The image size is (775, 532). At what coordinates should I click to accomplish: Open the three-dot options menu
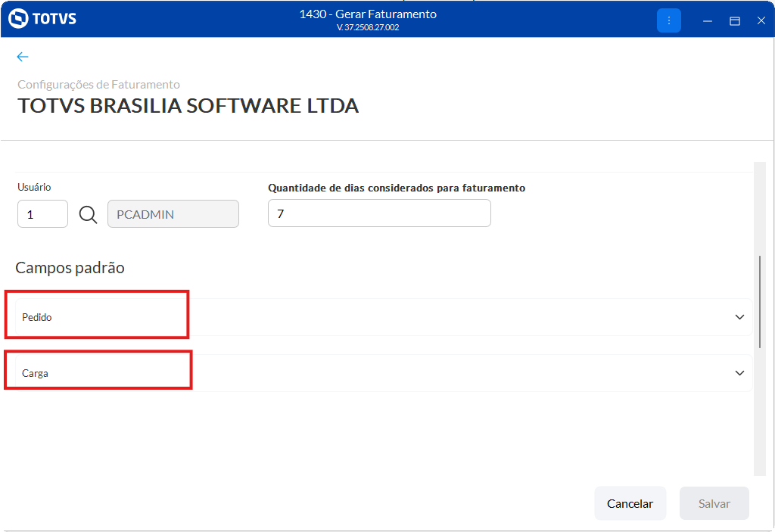pos(669,20)
